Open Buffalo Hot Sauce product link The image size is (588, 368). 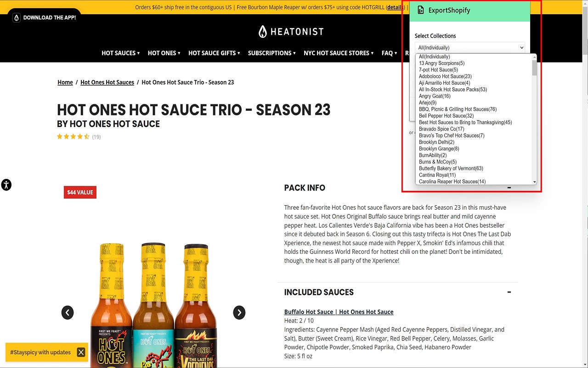pos(339,312)
